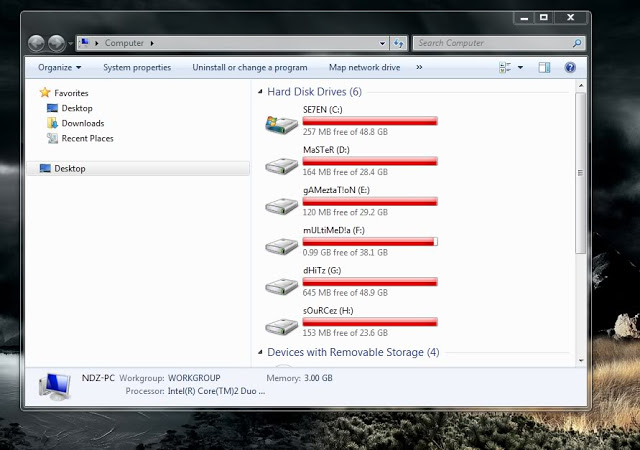This screenshot has height=450, width=640.
Task: Click the SE7EN (C:) drive label
Action: pyautogui.click(x=322, y=109)
